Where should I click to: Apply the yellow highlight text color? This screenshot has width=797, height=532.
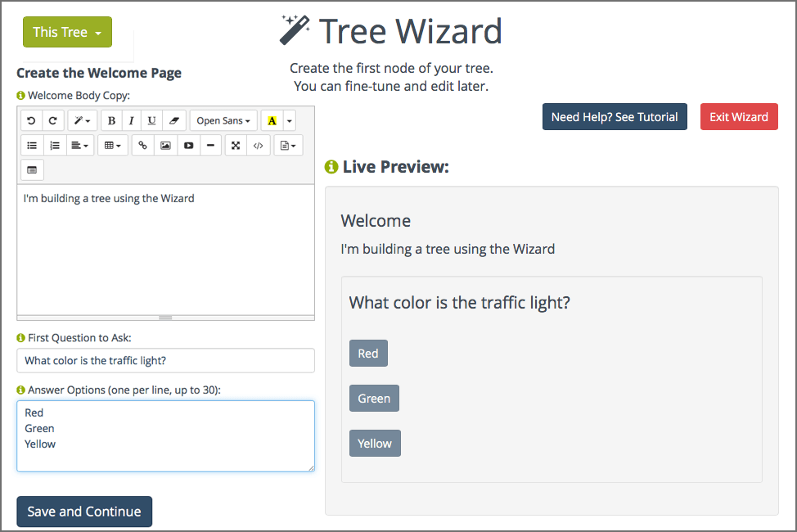272,120
